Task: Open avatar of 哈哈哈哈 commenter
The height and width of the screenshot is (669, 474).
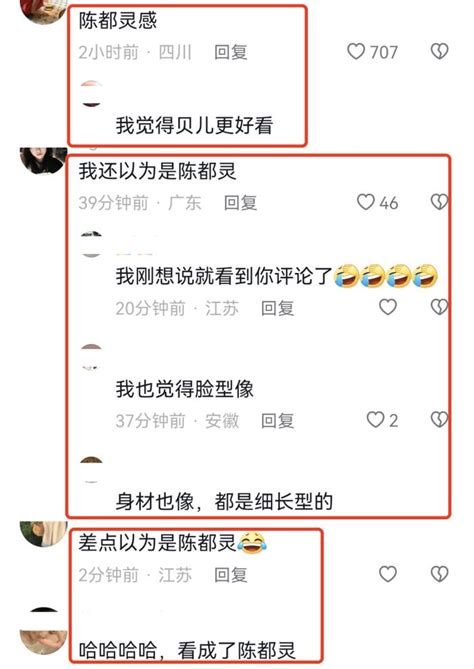Action: point(43,631)
